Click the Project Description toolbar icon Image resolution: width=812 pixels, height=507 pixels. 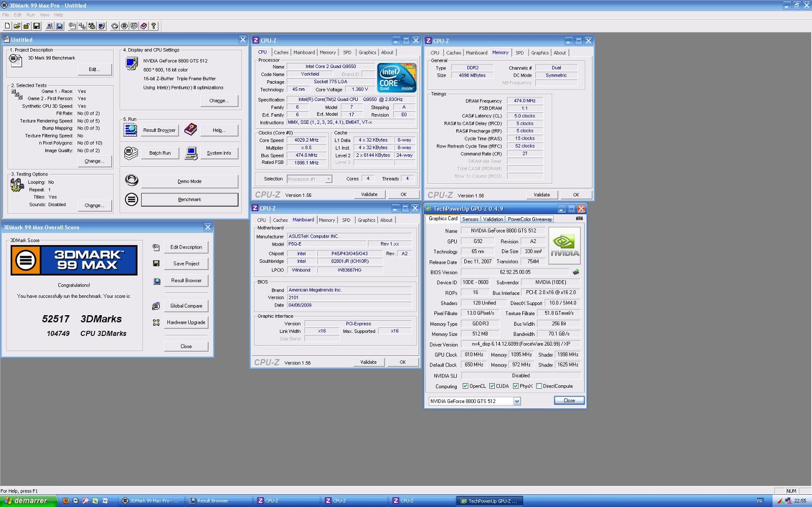[x=73, y=26]
